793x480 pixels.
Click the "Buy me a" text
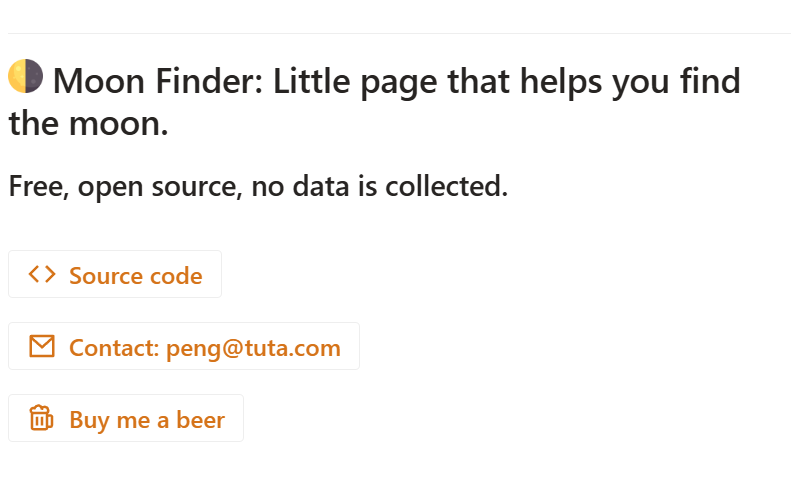point(119,420)
